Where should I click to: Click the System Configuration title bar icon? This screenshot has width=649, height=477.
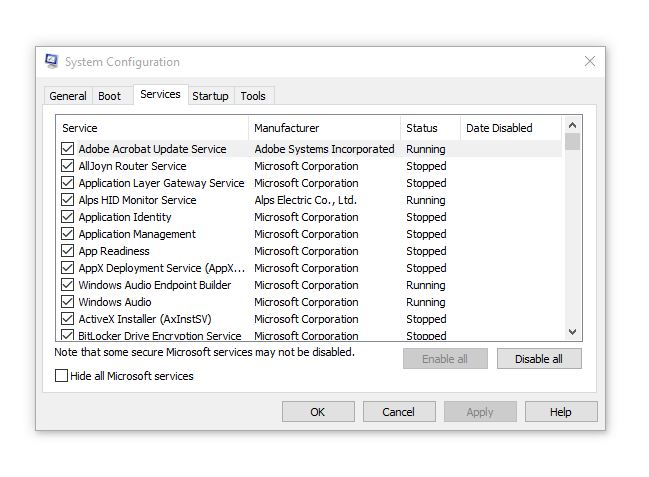click(52, 62)
